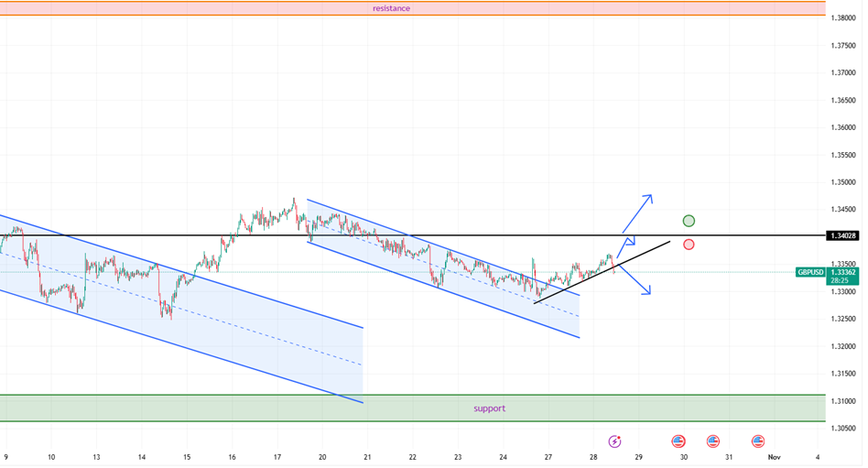Click 1.38000 on the price scale

[843, 17]
